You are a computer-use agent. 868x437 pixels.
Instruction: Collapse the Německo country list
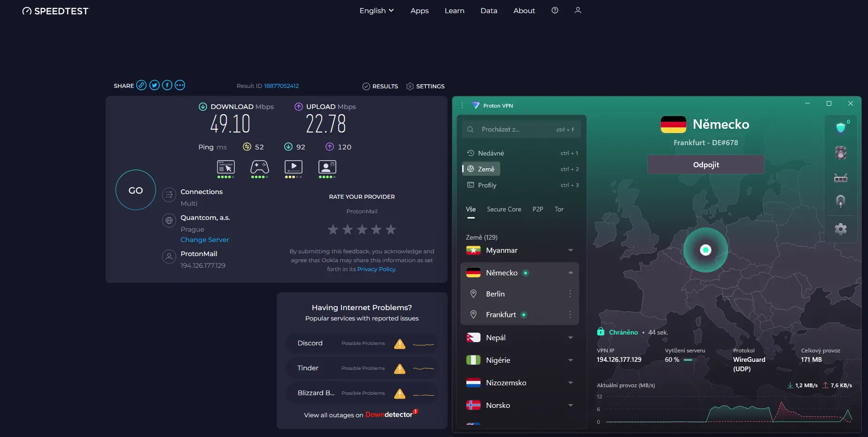coord(570,273)
